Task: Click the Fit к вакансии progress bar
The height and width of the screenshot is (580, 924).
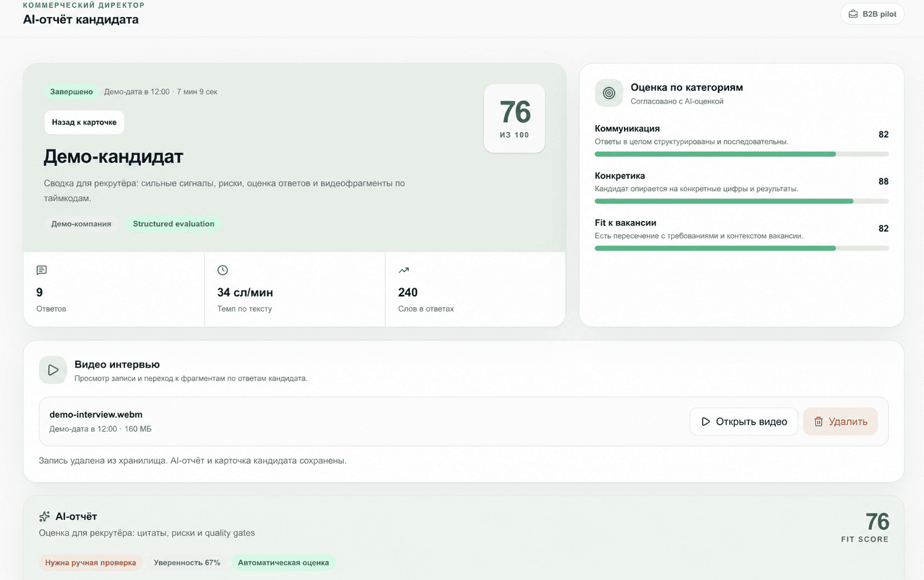Action: coord(741,248)
